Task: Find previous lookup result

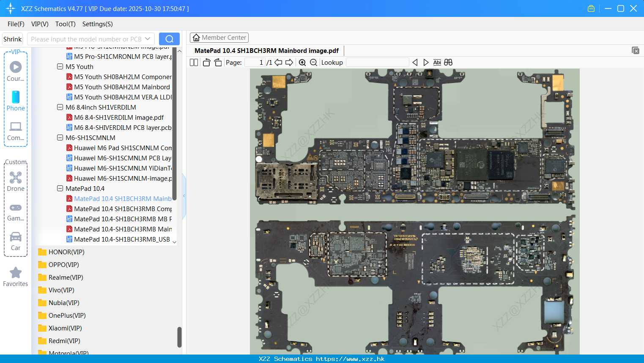Action: click(415, 63)
